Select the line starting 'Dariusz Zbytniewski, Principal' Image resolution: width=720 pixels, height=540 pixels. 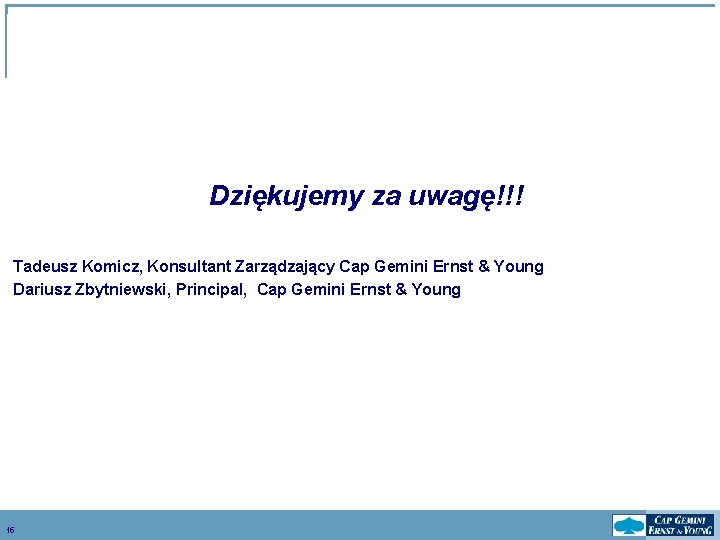(237, 290)
